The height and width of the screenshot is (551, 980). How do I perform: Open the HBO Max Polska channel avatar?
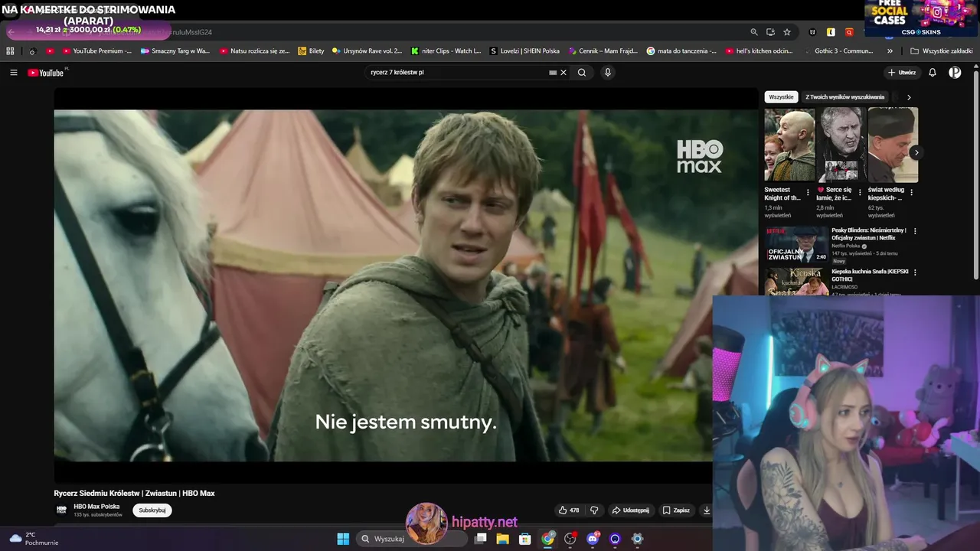click(61, 510)
